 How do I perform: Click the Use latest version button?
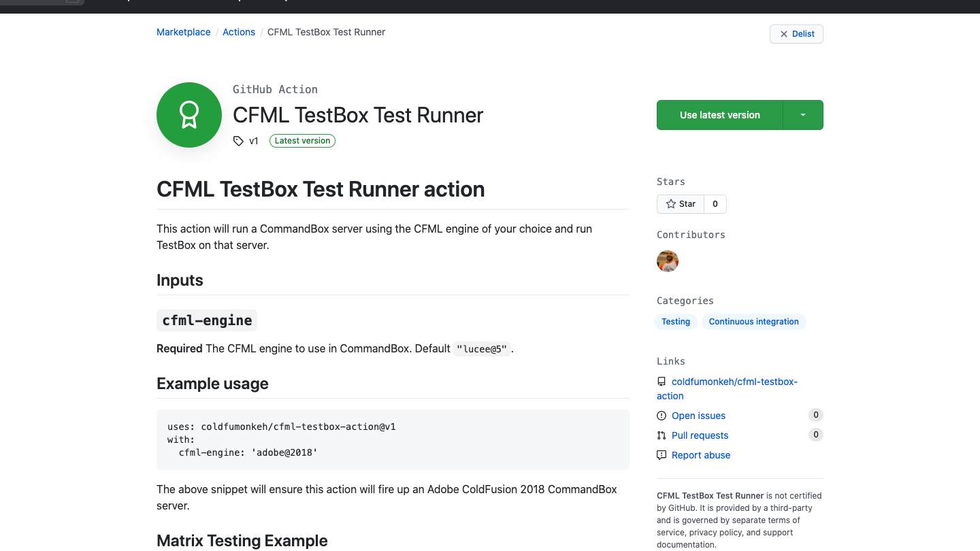719,115
